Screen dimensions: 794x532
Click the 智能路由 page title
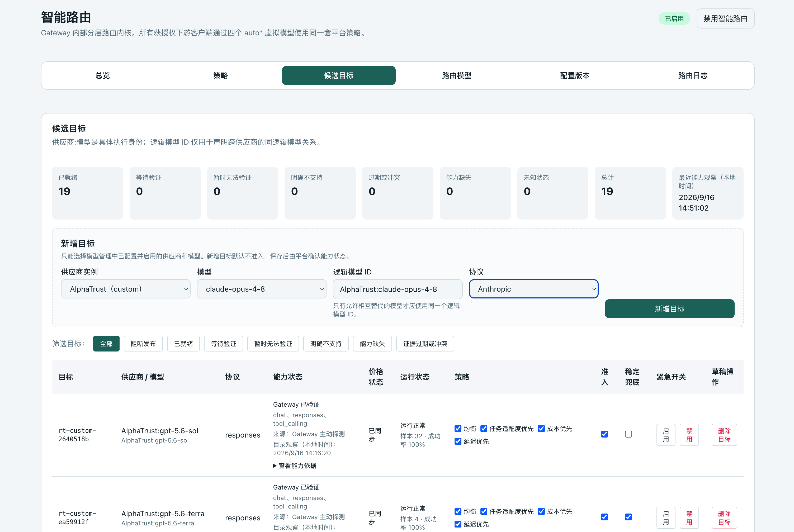66,17
